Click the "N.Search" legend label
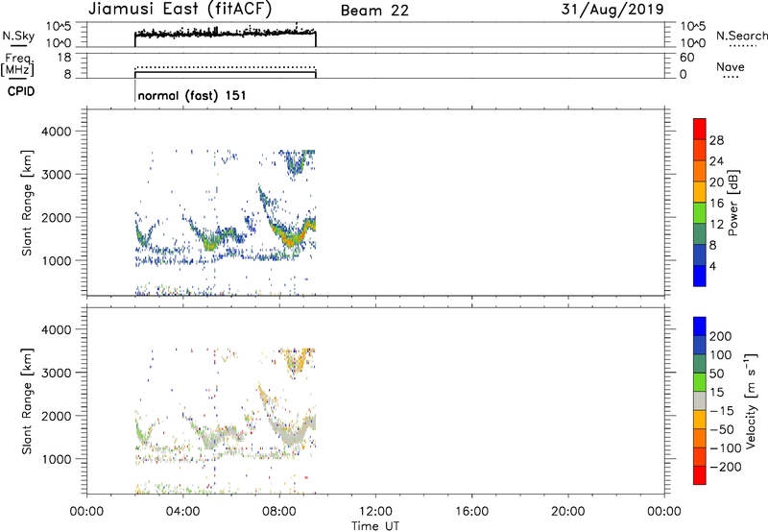 coord(742,36)
